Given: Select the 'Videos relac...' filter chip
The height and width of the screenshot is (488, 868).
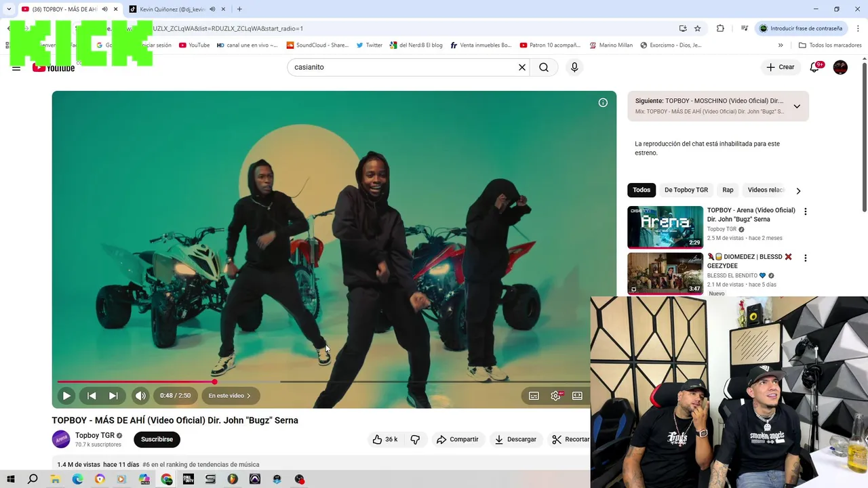Looking at the screenshot, I should click(766, 190).
